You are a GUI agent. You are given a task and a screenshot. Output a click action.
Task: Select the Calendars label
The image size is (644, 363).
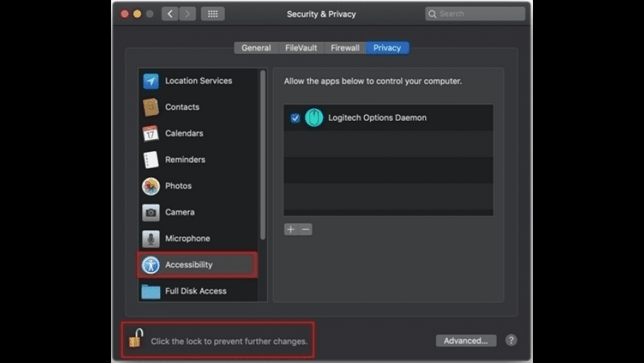pyautogui.click(x=184, y=133)
